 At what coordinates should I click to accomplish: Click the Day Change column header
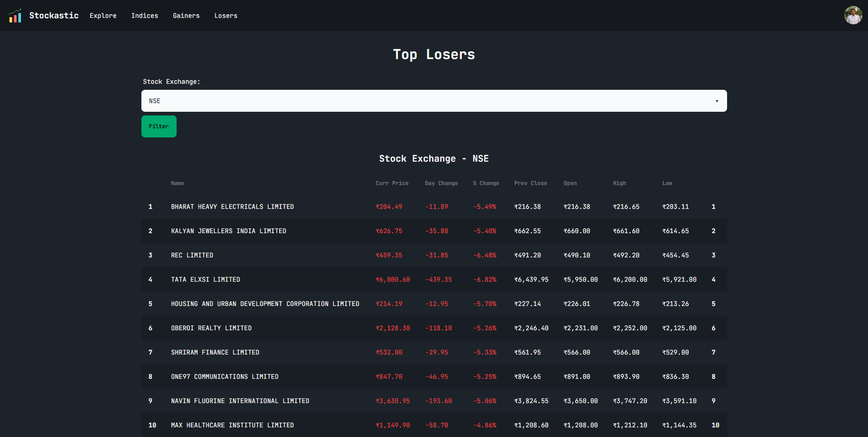[x=442, y=183]
